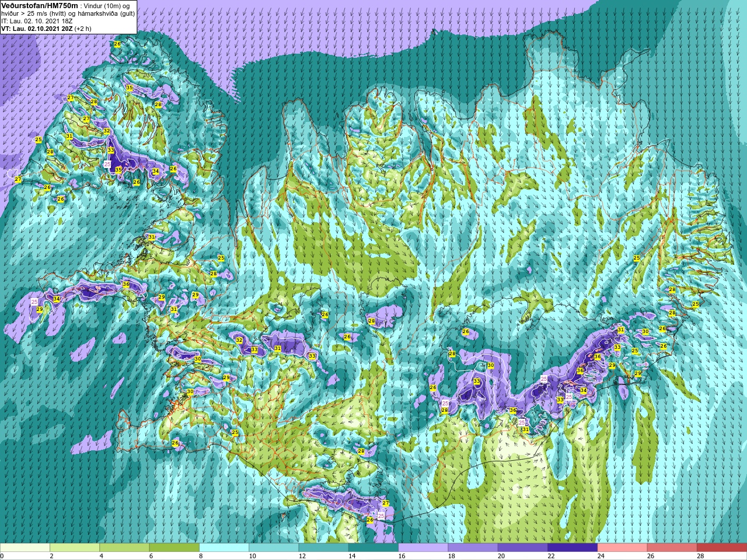
Task: Click the '24' tick label on the legend
Action: [601, 556]
